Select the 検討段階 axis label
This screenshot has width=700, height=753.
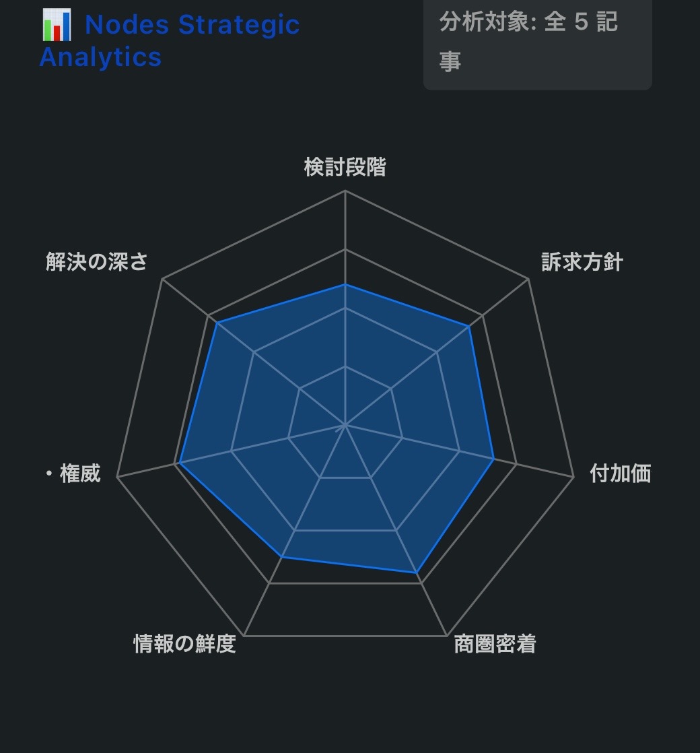[x=345, y=167]
